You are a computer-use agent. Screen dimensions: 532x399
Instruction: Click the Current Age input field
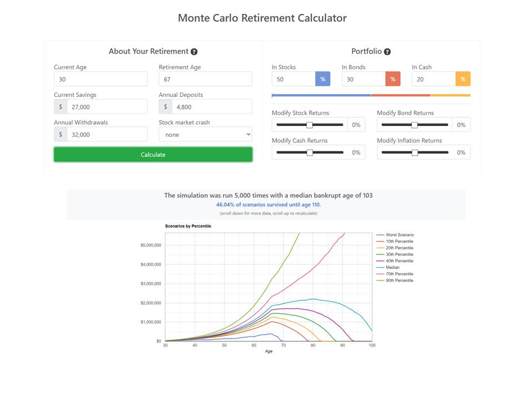(x=101, y=79)
